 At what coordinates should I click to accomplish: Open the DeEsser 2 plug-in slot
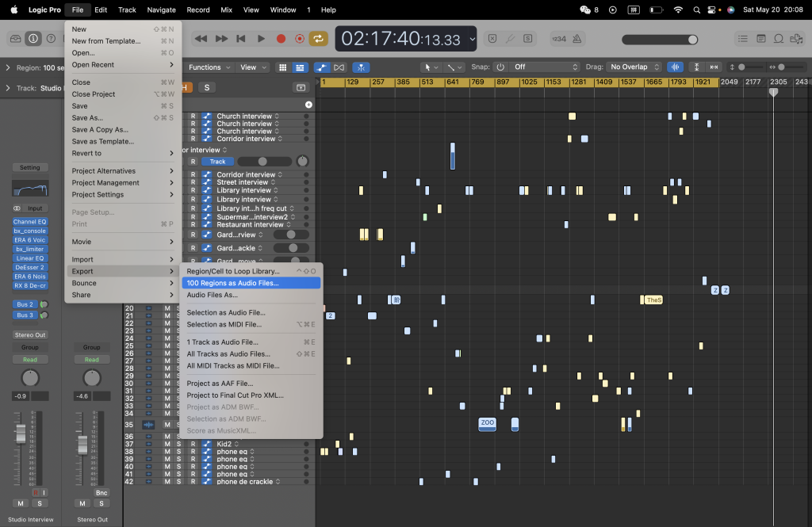[x=30, y=267]
